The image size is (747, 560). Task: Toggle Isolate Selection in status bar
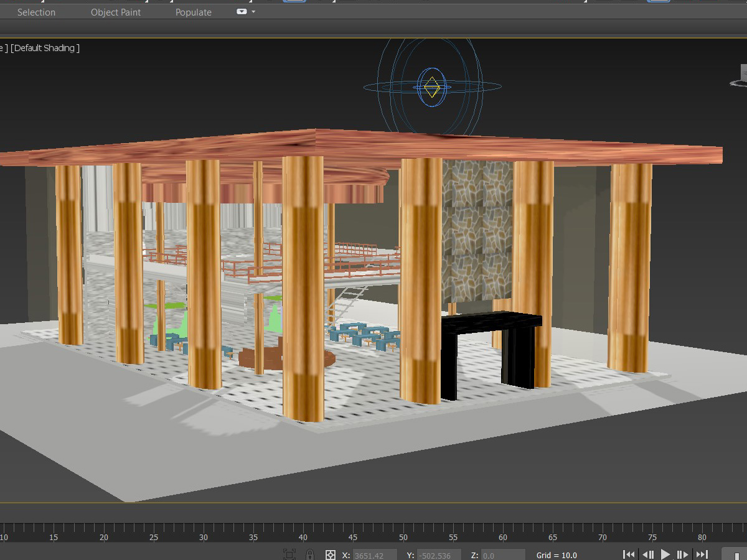[x=289, y=554]
